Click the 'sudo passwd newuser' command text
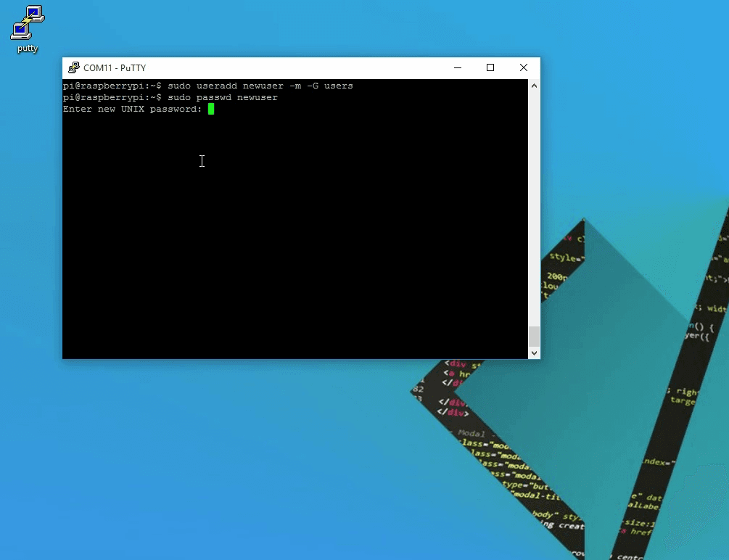 point(222,97)
